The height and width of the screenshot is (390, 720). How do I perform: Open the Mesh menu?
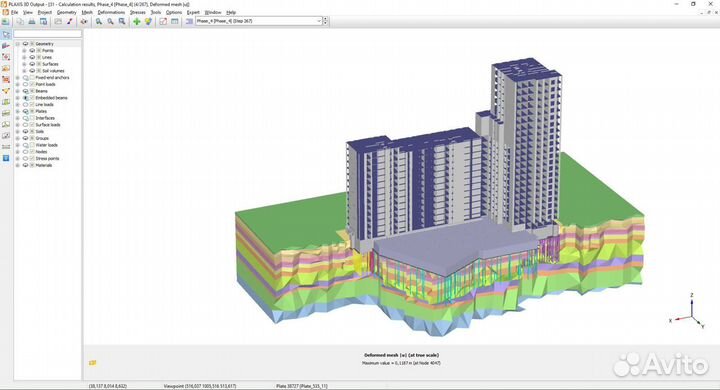tap(87, 12)
